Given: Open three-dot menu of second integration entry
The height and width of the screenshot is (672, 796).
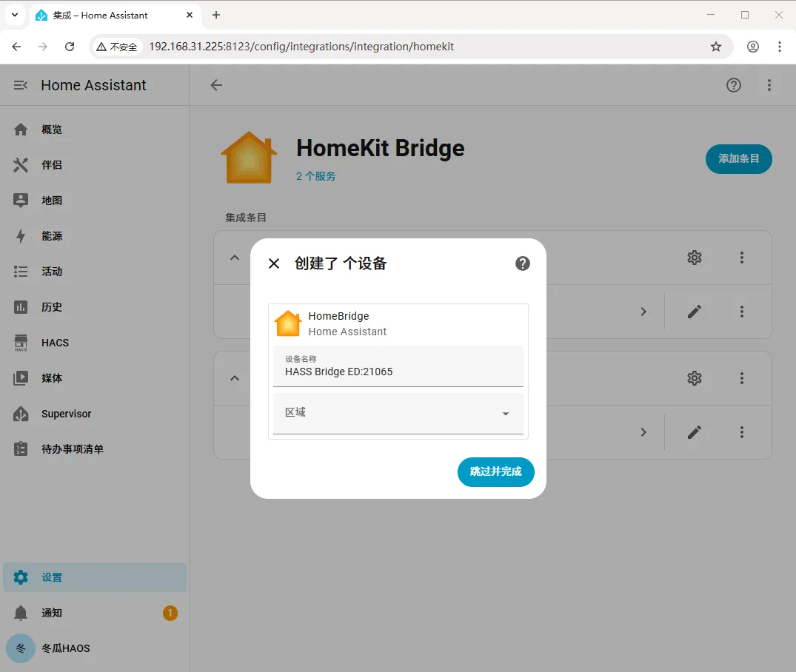Looking at the screenshot, I should point(742,378).
